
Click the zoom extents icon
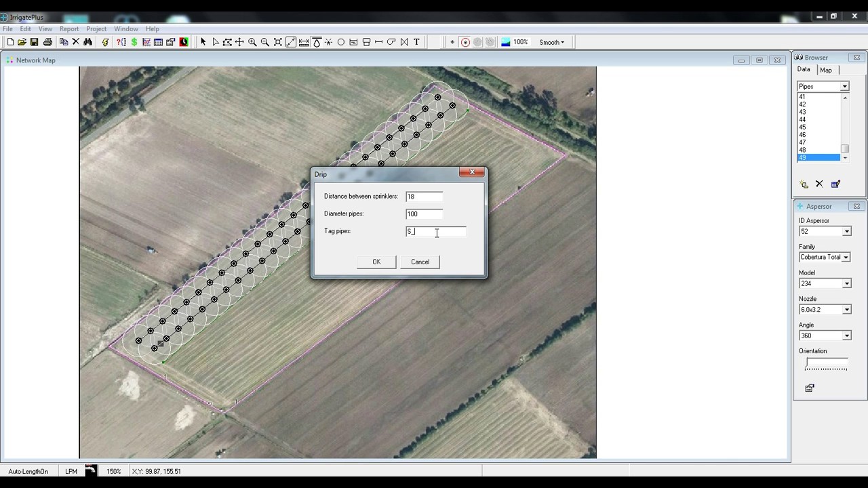tap(278, 42)
